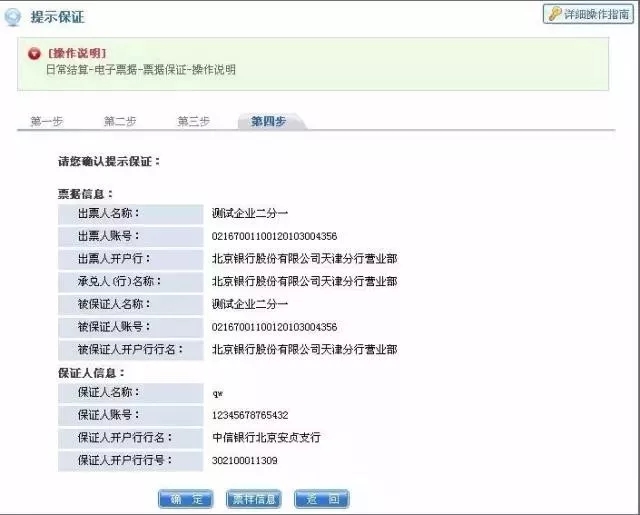Click the 确定 confirm button

(186, 499)
